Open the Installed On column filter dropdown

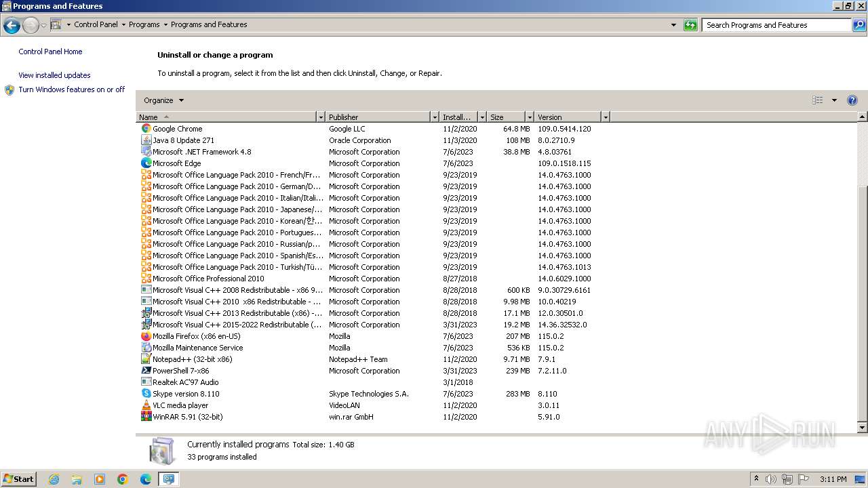[x=482, y=117]
